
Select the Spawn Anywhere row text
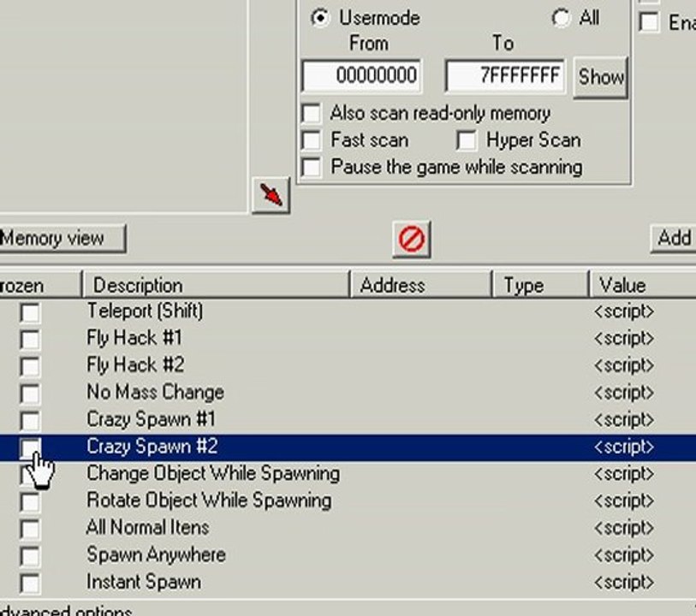tap(156, 555)
